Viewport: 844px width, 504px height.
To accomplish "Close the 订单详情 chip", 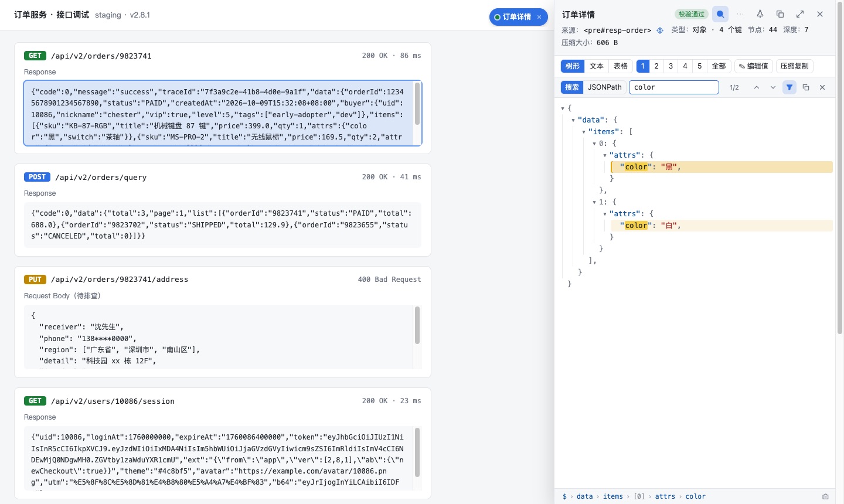I will (539, 17).
